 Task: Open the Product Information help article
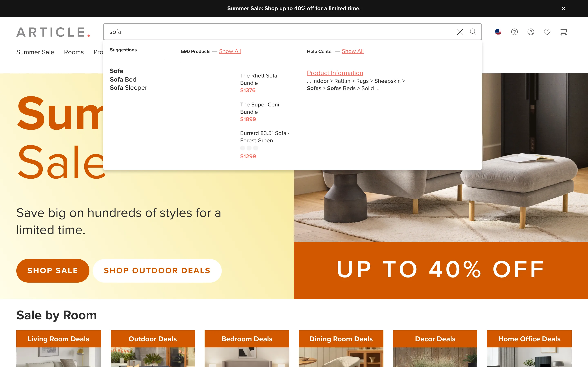click(335, 73)
